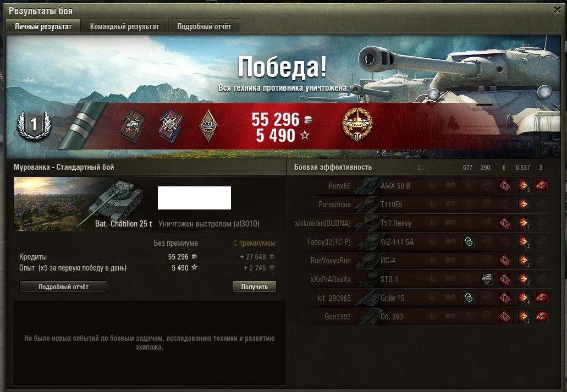Viewport: 567px width, 392px height.
Task: Click the brown ribbon tank medal
Action: (x=133, y=126)
